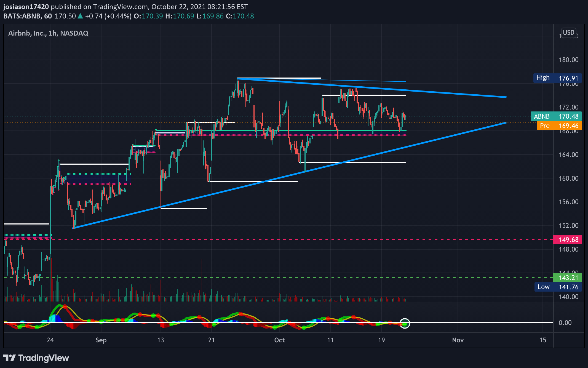Click the +0.74 (+0.44%) change value

point(108,16)
